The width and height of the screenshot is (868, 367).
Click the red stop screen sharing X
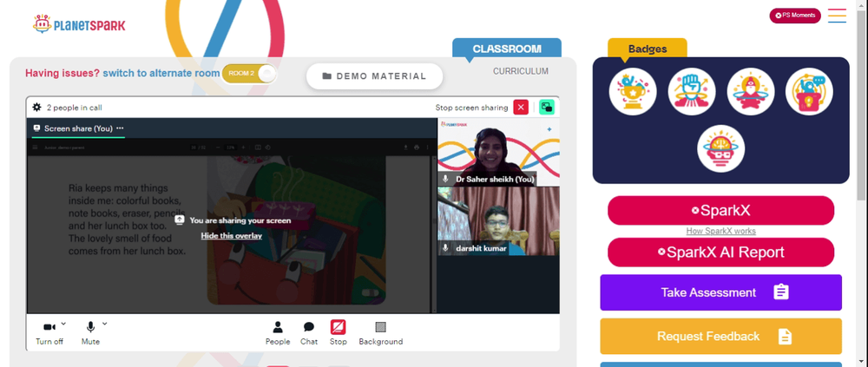[521, 108]
